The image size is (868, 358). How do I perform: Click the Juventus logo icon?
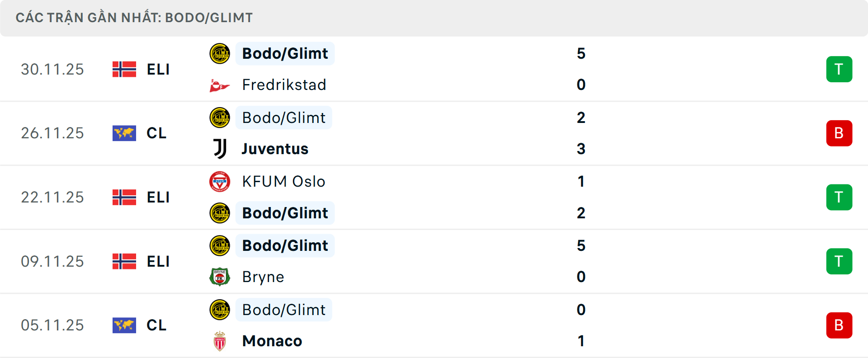[220, 149]
